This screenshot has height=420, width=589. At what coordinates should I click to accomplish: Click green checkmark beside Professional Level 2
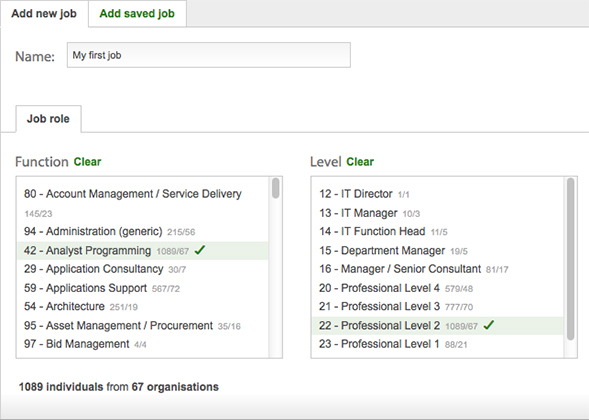click(488, 325)
